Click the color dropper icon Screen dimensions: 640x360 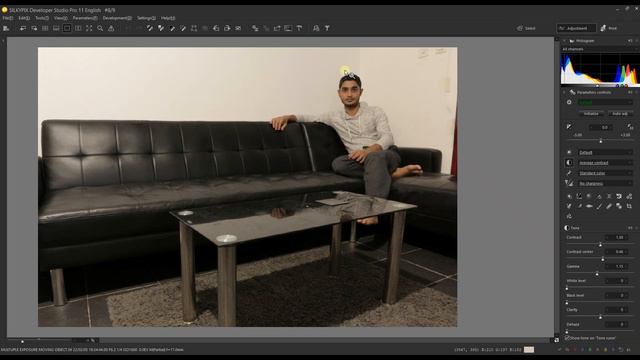click(x=569, y=173)
